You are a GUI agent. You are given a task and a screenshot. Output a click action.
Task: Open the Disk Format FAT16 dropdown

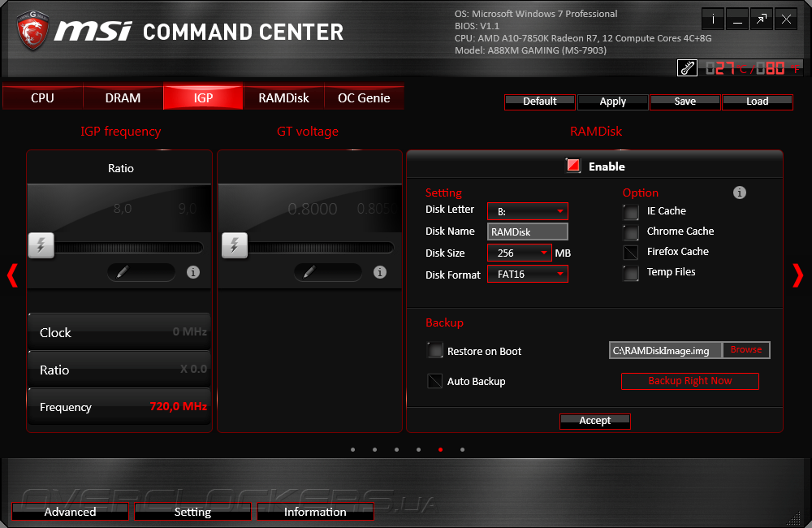[528, 274]
